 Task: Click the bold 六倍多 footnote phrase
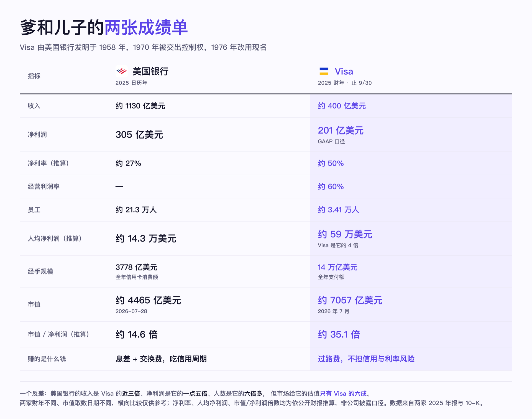point(253,393)
